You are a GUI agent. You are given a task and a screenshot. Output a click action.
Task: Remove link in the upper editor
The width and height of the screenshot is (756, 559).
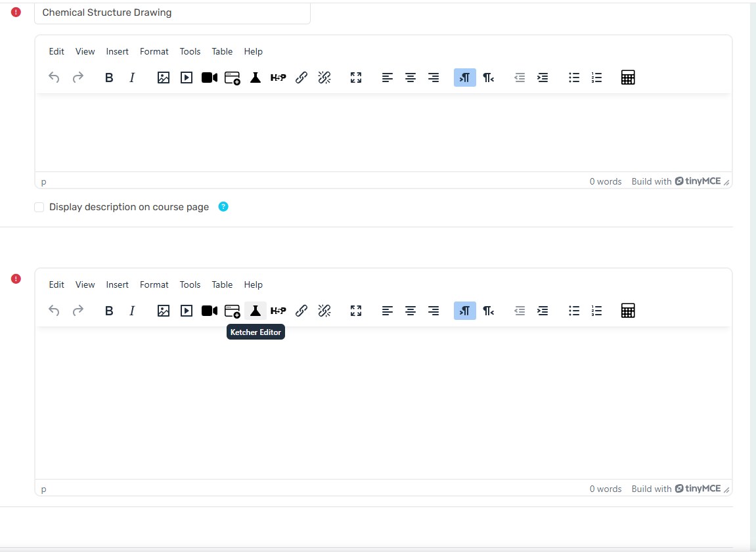tap(324, 78)
